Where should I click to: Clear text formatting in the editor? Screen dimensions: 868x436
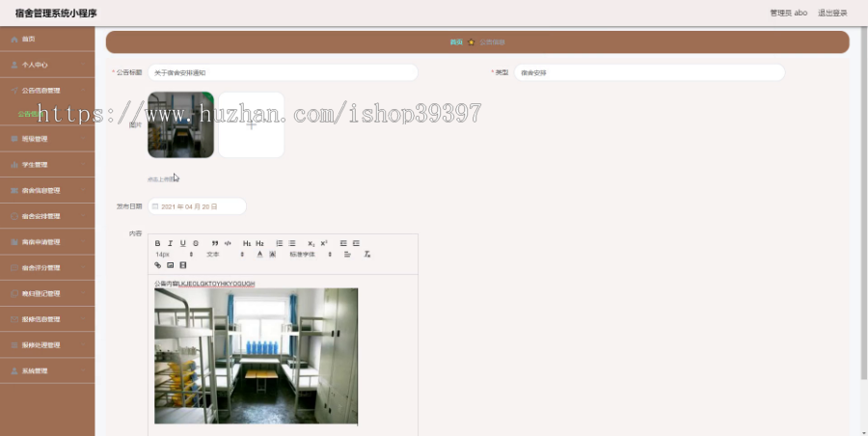click(x=366, y=255)
